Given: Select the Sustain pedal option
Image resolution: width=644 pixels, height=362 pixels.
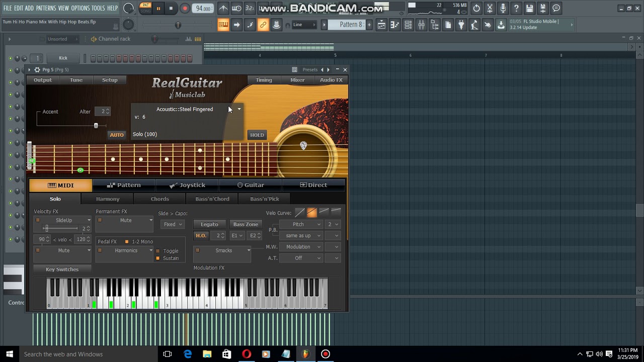Looking at the screenshot, I should [158, 258].
